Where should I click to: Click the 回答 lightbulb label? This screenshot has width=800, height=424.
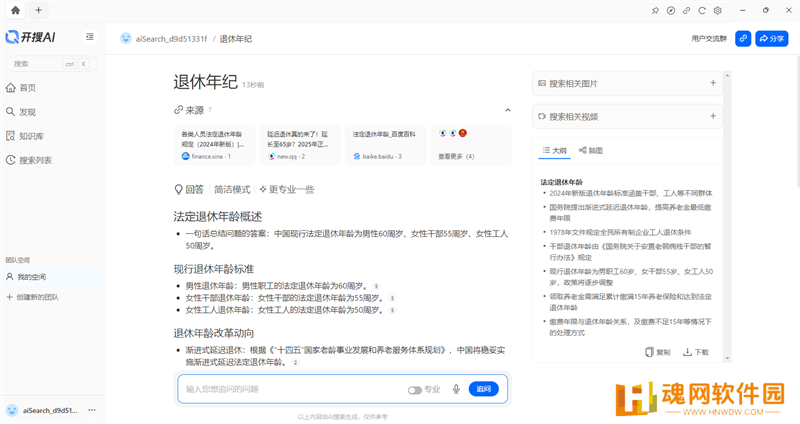(x=189, y=189)
